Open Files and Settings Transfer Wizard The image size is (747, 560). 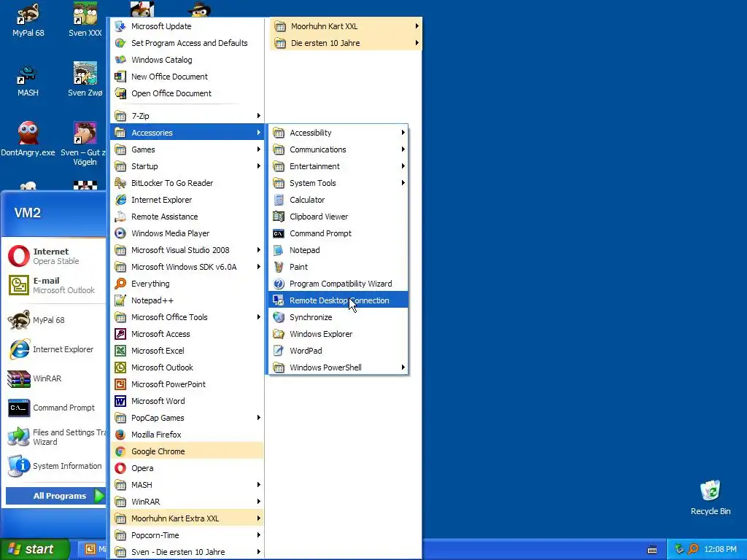click(55, 437)
